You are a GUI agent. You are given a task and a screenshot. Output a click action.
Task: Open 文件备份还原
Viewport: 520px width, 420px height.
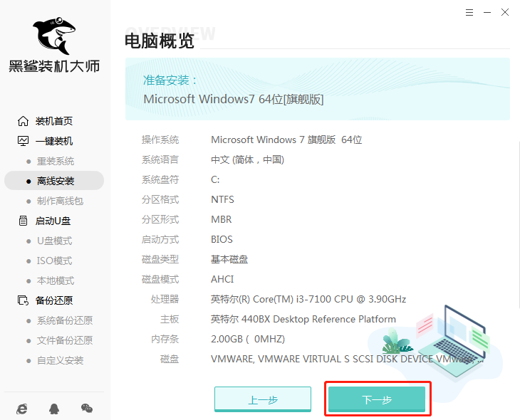(x=64, y=340)
